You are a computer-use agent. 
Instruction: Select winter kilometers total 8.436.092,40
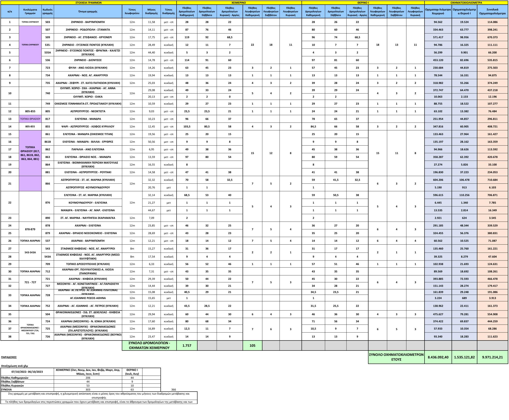click(438, 357)
